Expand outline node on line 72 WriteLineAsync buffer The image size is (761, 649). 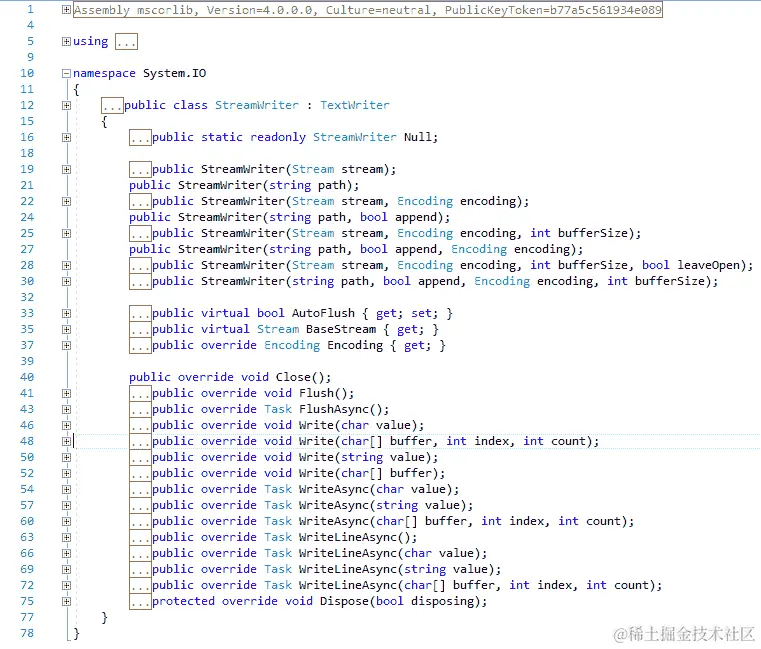(66, 586)
